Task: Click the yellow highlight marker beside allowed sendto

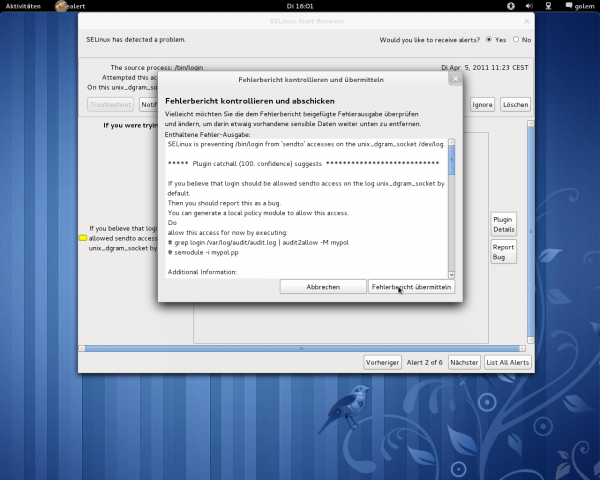Action: tap(83, 239)
